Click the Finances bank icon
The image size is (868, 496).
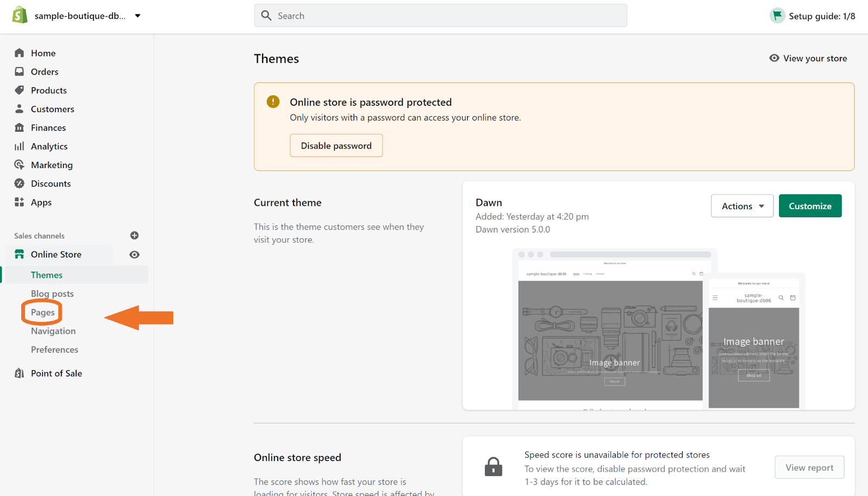[x=20, y=127]
